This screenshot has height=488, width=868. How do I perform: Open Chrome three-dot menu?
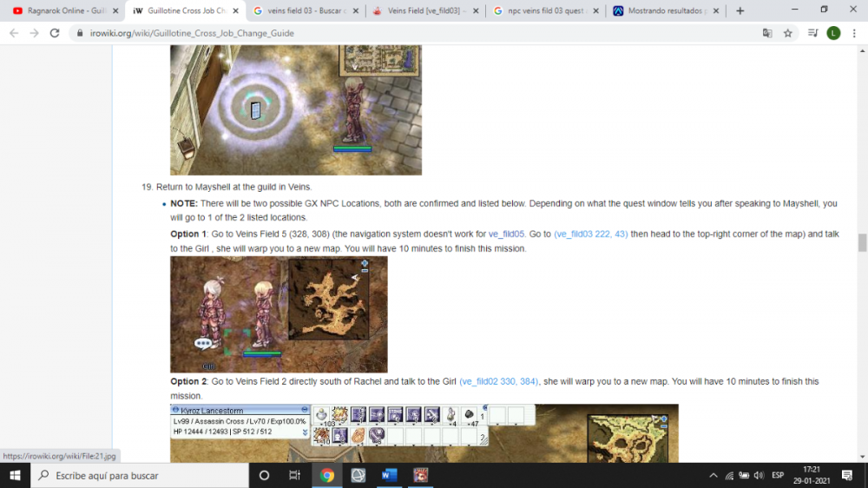[854, 33]
